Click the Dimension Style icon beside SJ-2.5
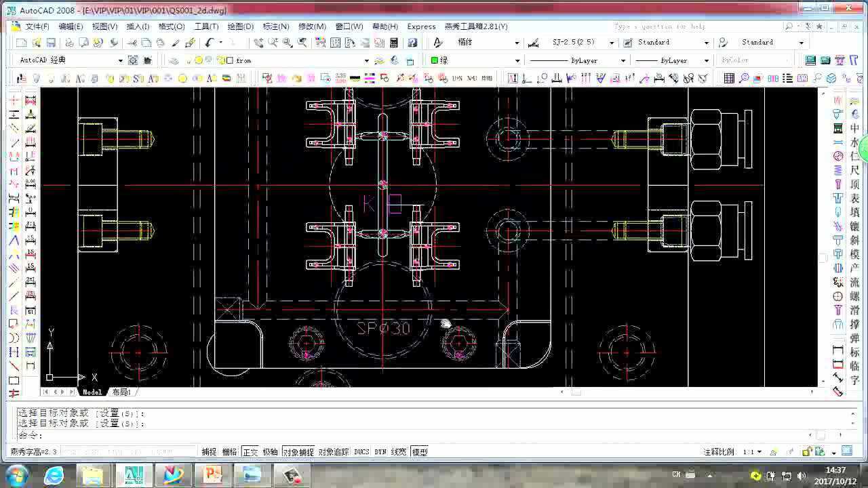The image size is (868, 488). [x=534, y=43]
